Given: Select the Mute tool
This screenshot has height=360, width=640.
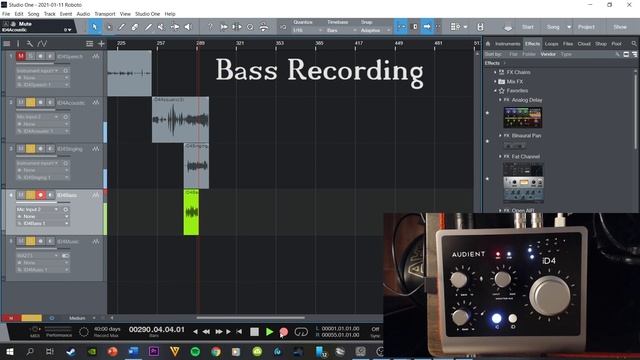Looking at the screenshot, I should (161, 27).
